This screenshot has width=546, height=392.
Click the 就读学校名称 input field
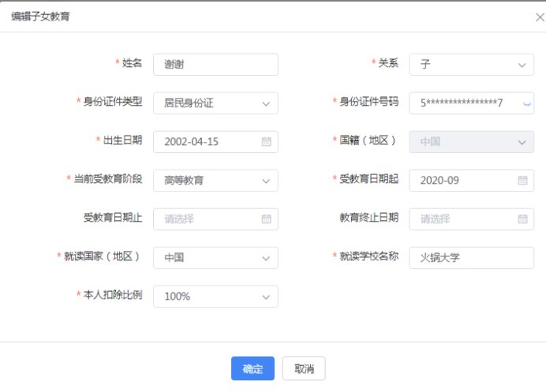point(471,258)
